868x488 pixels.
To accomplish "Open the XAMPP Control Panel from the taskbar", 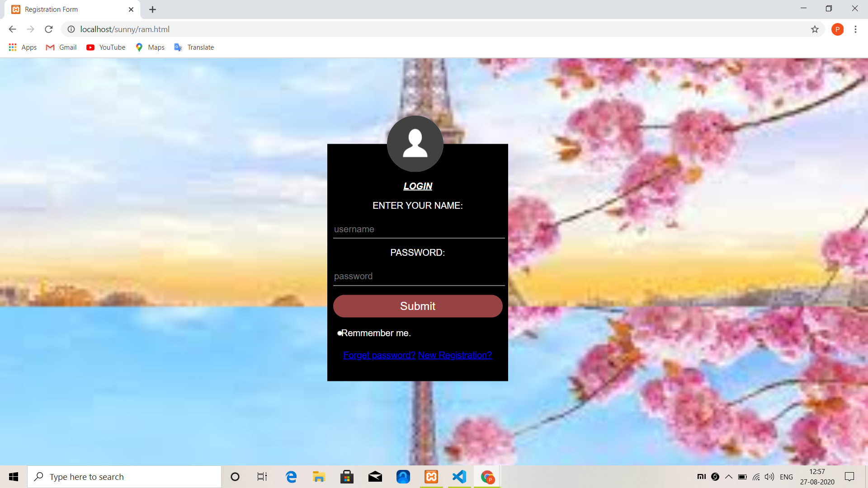I will (431, 476).
